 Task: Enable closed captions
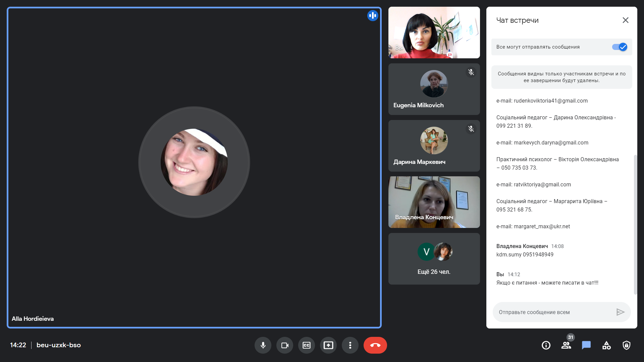pyautogui.click(x=307, y=345)
